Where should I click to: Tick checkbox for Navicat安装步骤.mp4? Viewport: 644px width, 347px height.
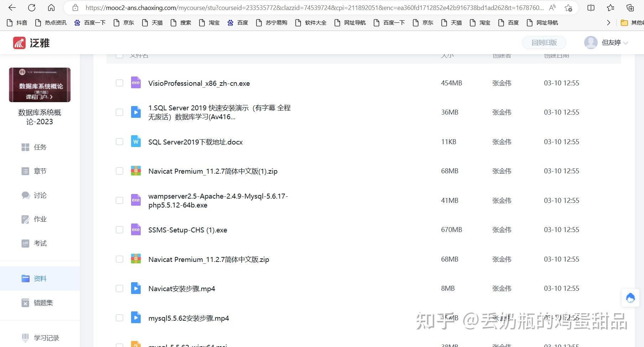pyautogui.click(x=119, y=288)
